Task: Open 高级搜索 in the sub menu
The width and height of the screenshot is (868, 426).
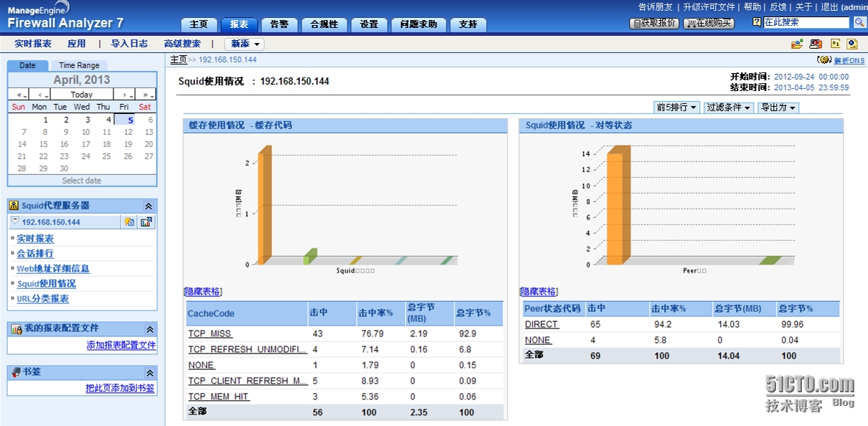Action: [182, 44]
